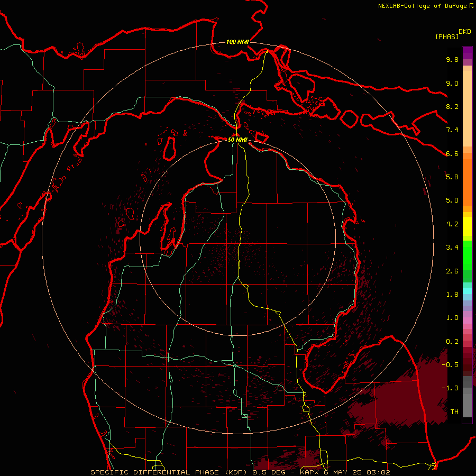476x476 pixels.
Task: Select the TH threshold label
Action: [454, 412]
